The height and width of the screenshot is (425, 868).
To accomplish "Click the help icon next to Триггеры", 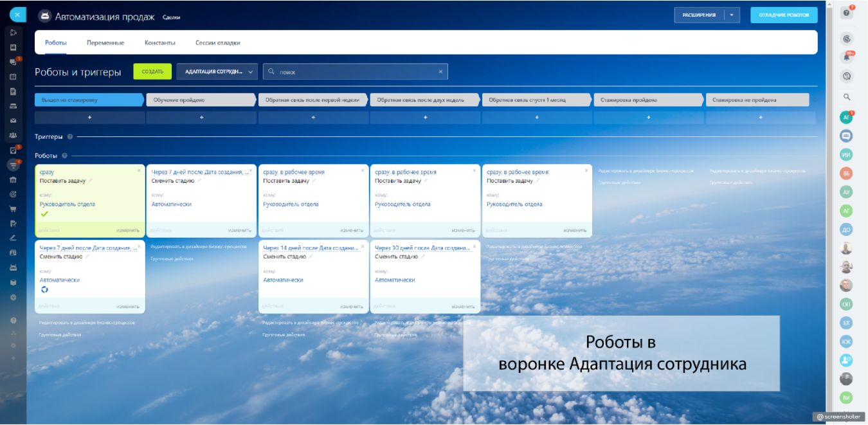I will [x=69, y=136].
